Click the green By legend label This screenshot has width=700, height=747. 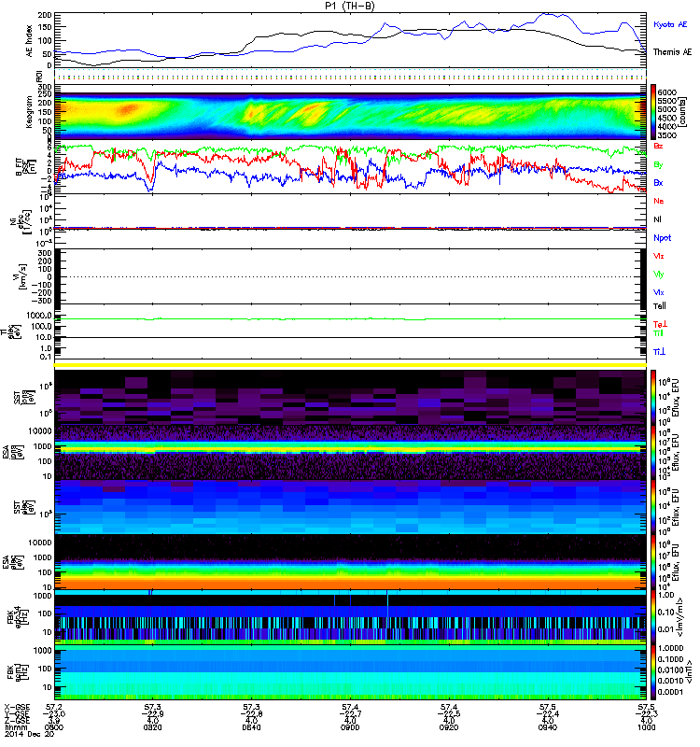point(658,164)
